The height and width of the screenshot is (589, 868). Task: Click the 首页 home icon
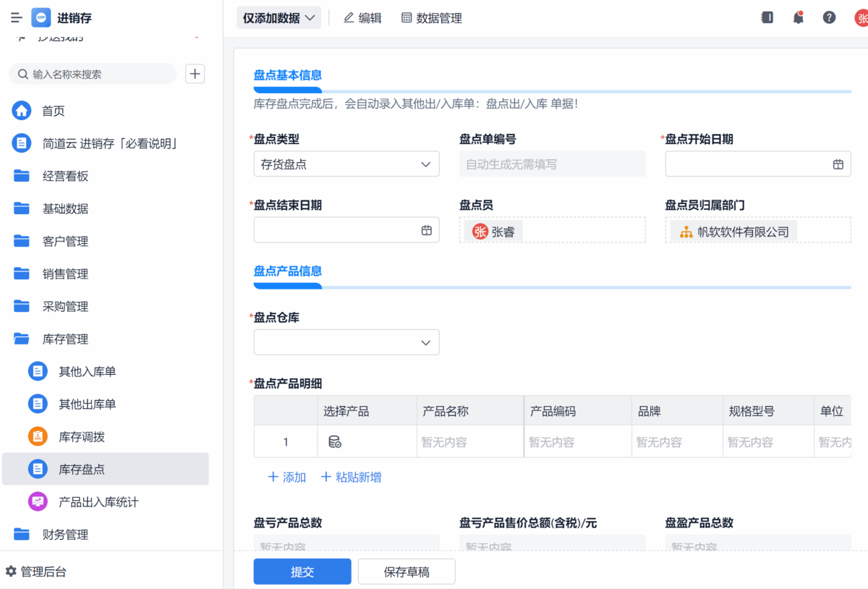[22, 111]
